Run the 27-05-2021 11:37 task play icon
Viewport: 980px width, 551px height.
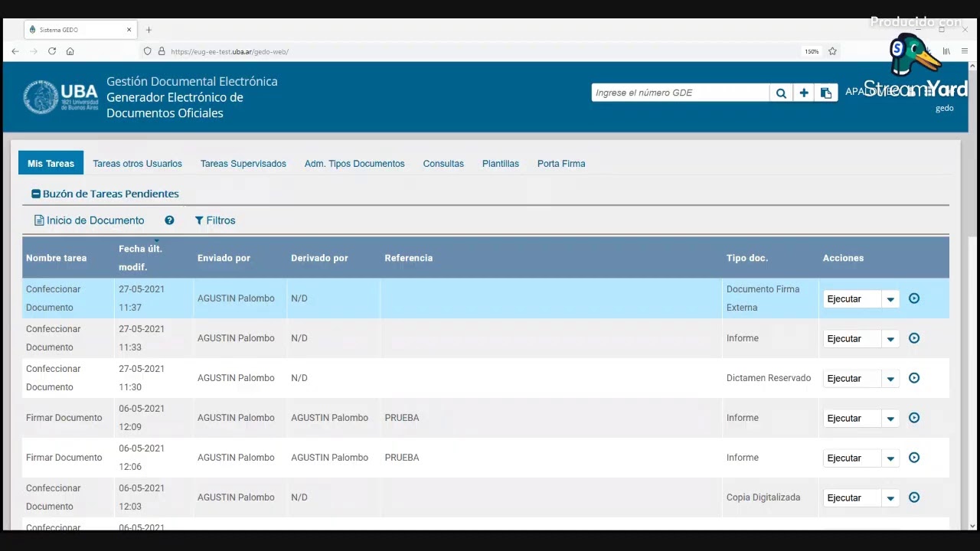(x=914, y=298)
